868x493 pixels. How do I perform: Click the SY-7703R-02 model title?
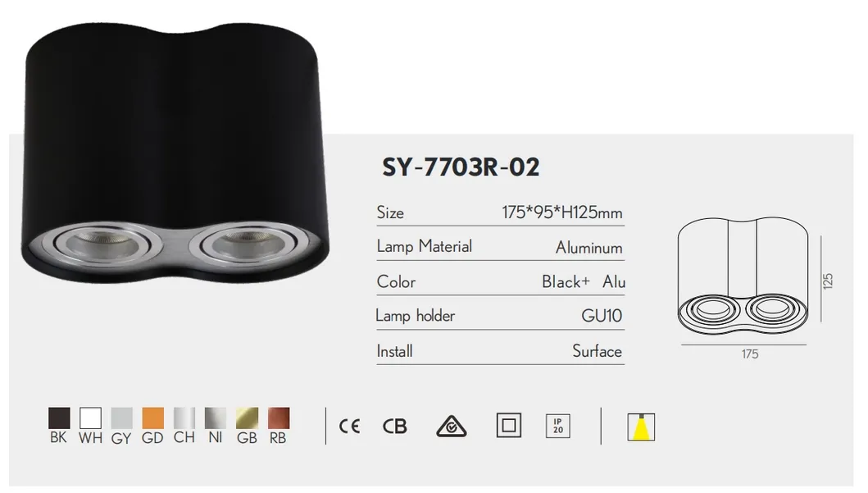[461, 167]
